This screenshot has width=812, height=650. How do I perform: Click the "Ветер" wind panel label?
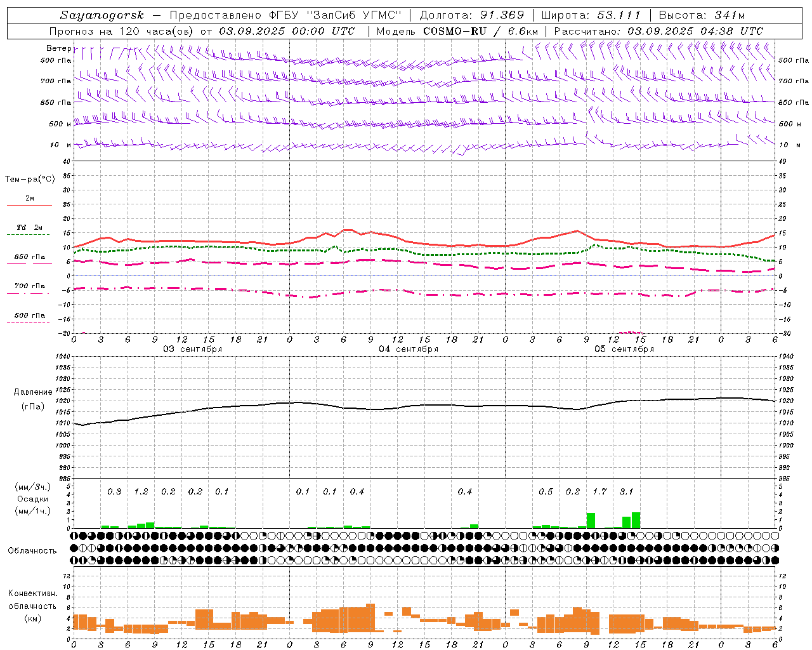(x=58, y=48)
